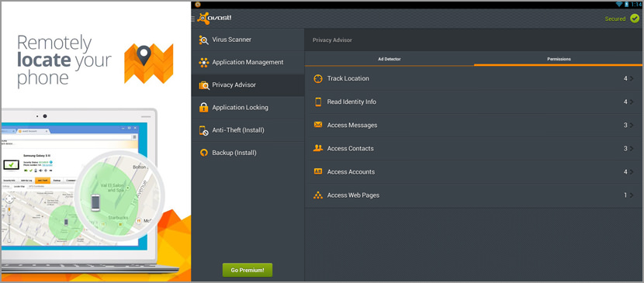Expand the Access Contacts chevron
This screenshot has width=644, height=283.
(632, 148)
